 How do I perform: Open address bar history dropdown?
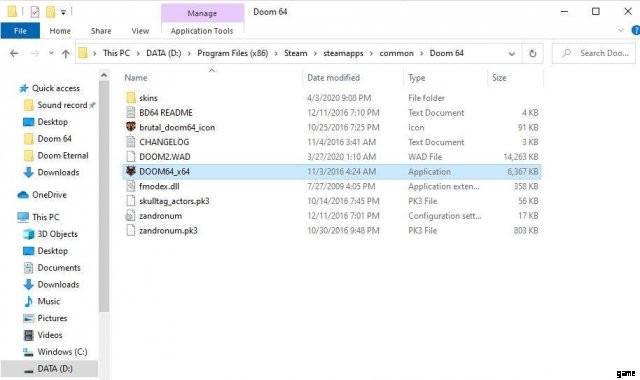[x=511, y=53]
